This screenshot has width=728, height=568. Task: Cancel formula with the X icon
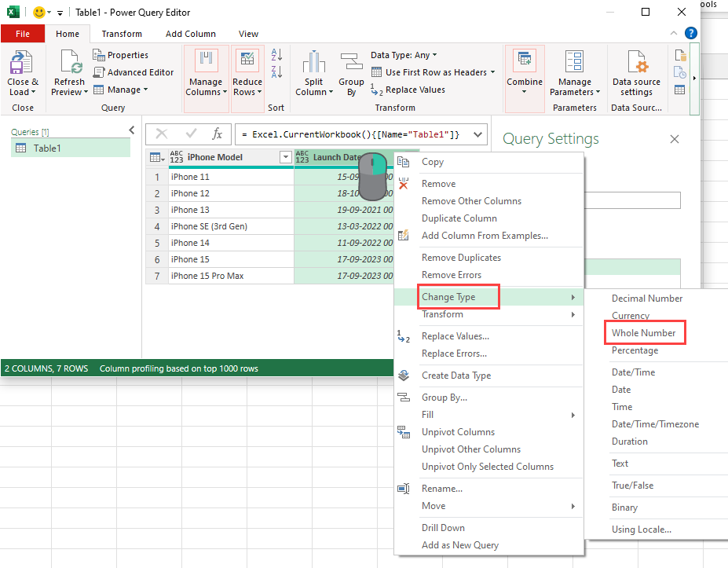tap(162, 134)
